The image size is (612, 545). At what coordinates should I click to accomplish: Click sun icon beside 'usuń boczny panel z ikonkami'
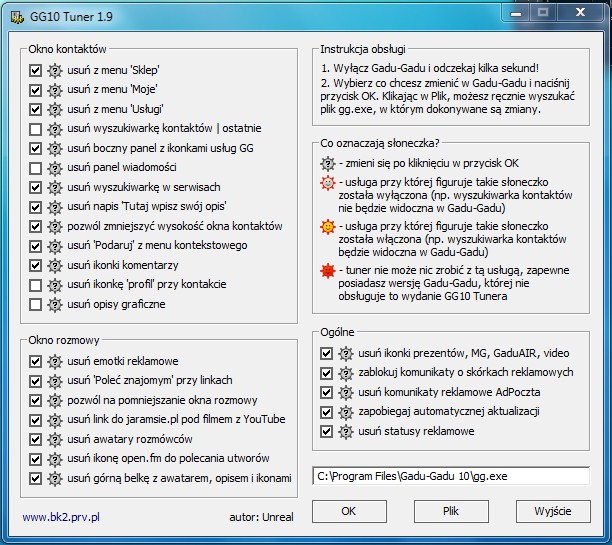[x=55, y=148]
